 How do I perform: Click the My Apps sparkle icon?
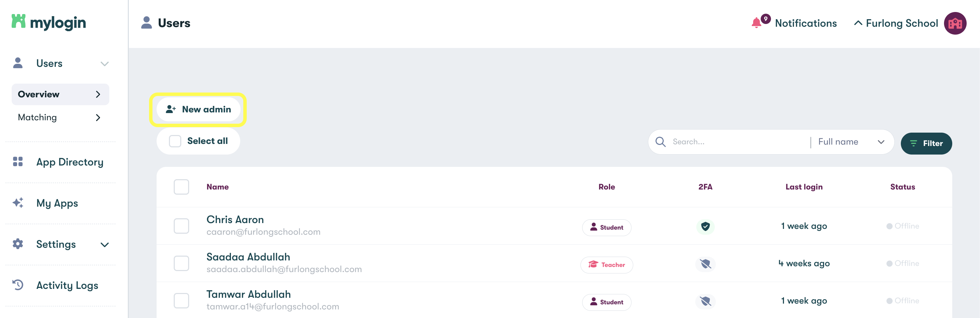click(x=18, y=203)
